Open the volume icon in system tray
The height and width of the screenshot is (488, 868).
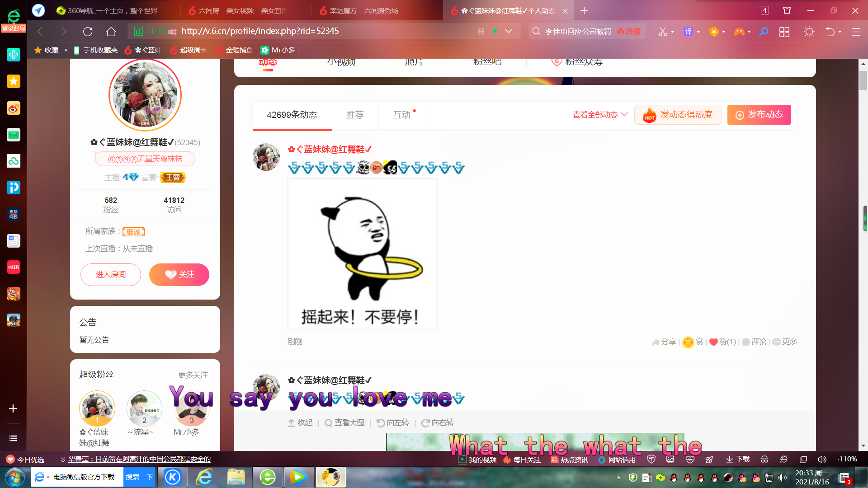[x=783, y=478]
